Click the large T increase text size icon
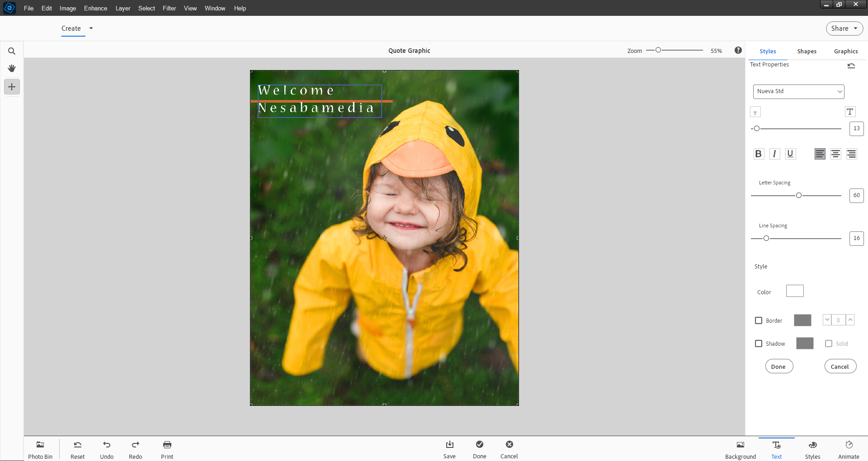This screenshot has width=868, height=461. coord(850,112)
